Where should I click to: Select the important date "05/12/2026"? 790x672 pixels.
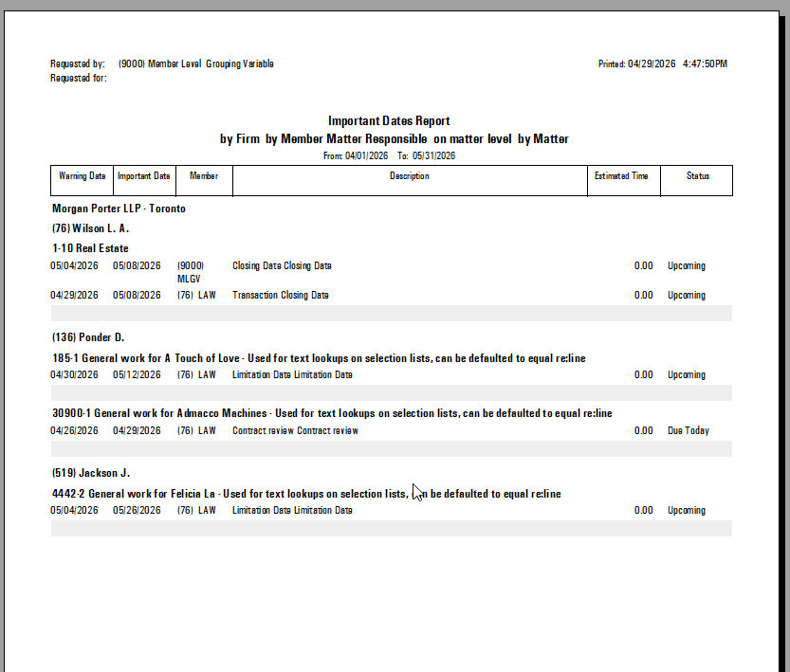point(137,375)
